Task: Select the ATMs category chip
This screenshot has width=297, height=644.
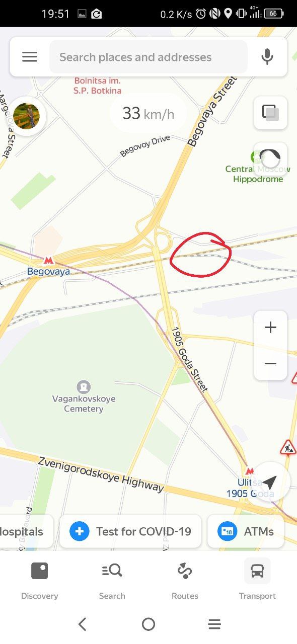Action: point(246,531)
